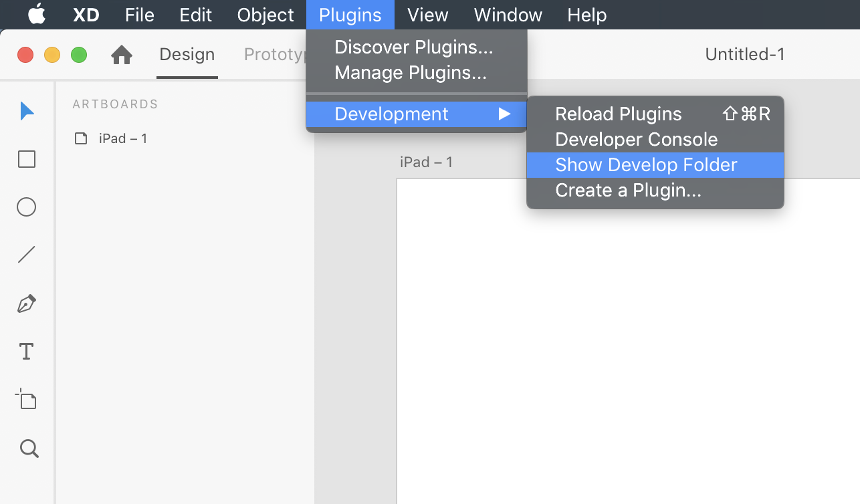Select Show Develop Folder
Image resolution: width=860 pixels, height=504 pixels.
tap(655, 165)
